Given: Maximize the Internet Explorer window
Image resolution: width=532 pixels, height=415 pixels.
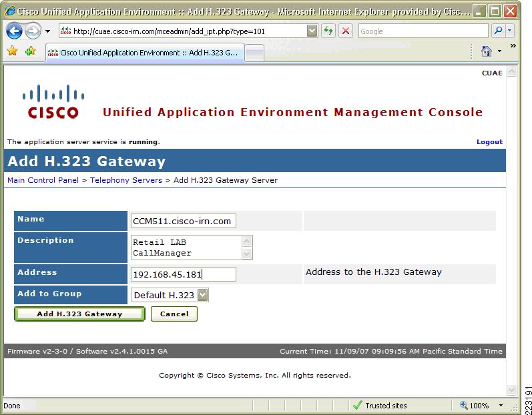Looking at the screenshot, I should [x=495, y=12].
